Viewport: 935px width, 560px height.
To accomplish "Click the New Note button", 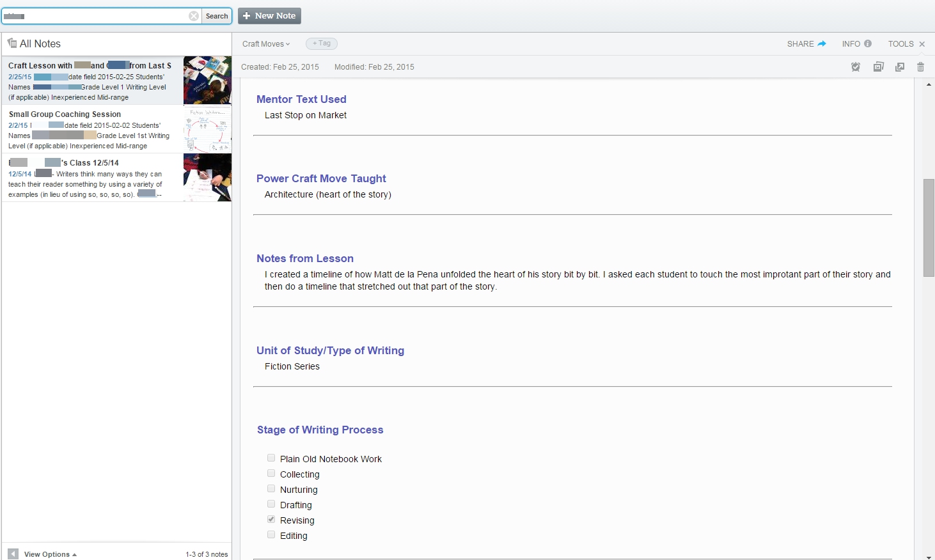I will click(x=269, y=16).
